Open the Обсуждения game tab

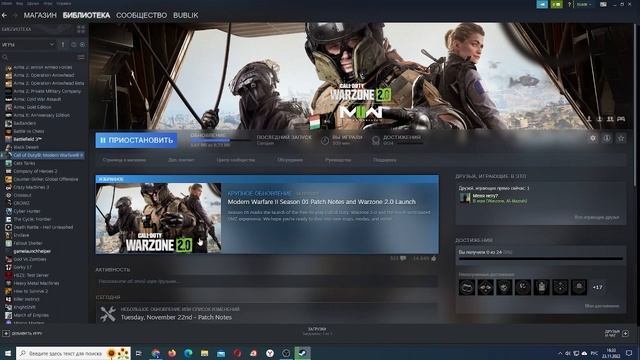tap(290, 160)
